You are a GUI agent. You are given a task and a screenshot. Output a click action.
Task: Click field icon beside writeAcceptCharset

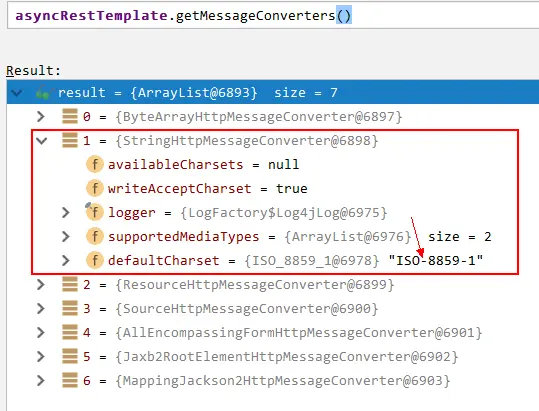(95, 189)
